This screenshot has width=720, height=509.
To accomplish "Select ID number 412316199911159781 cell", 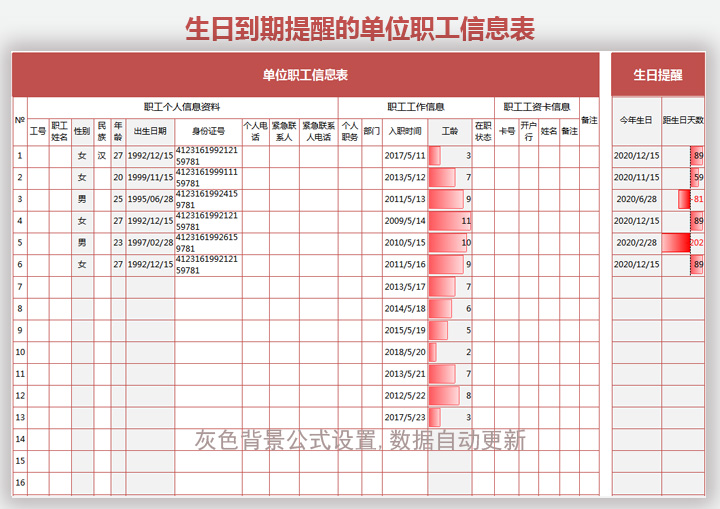I will (x=208, y=178).
